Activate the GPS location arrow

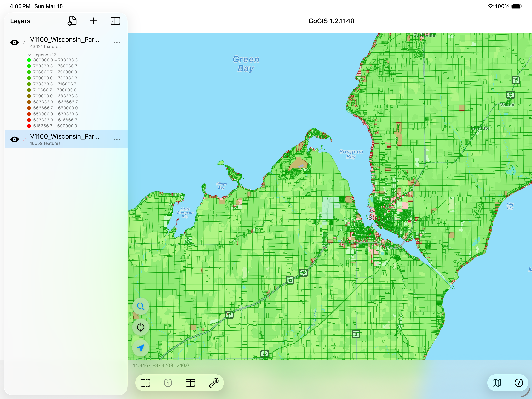[141, 348]
